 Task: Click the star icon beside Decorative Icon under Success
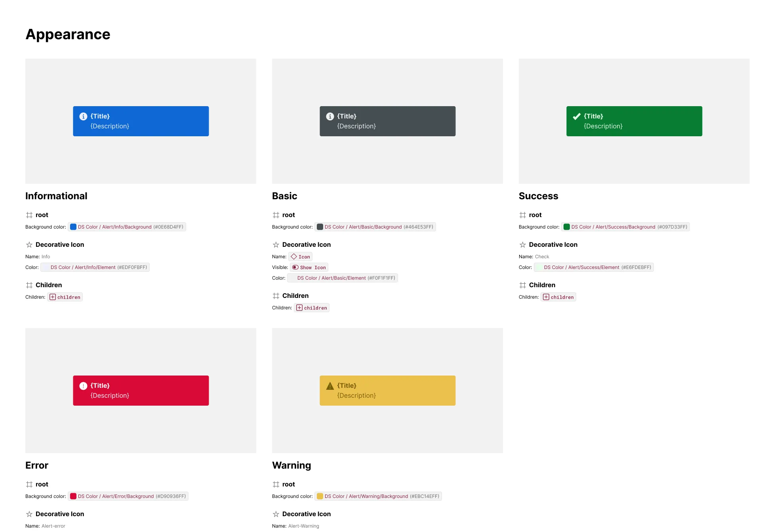click(x=523, y=245)
